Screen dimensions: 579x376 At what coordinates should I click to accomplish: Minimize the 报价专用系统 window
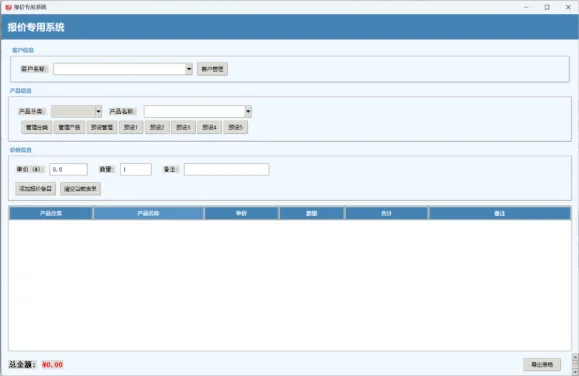[x=527, y=7]
